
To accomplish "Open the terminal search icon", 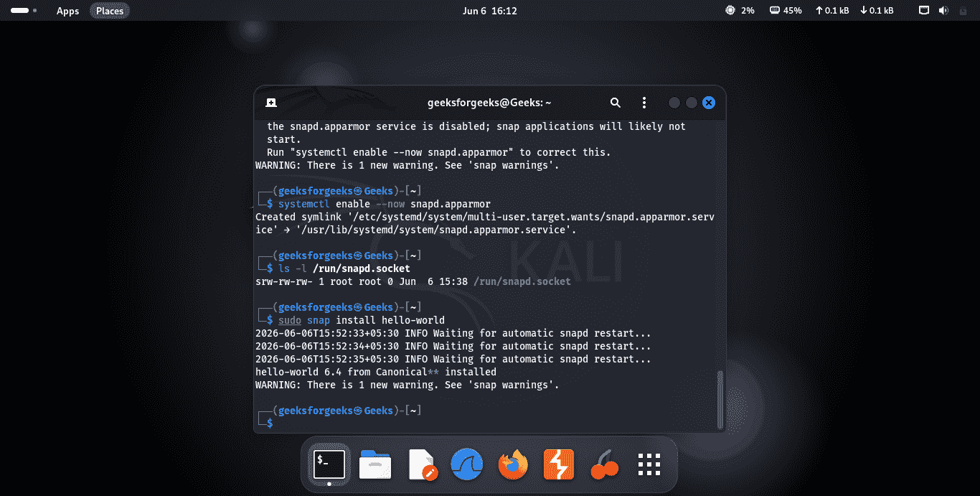I will pyautogui.click(x=615, y=103).
